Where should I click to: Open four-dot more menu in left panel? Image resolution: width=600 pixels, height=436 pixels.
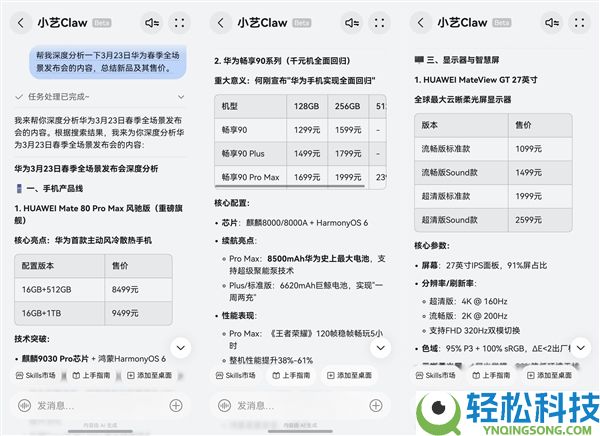[x=179, y=23]
